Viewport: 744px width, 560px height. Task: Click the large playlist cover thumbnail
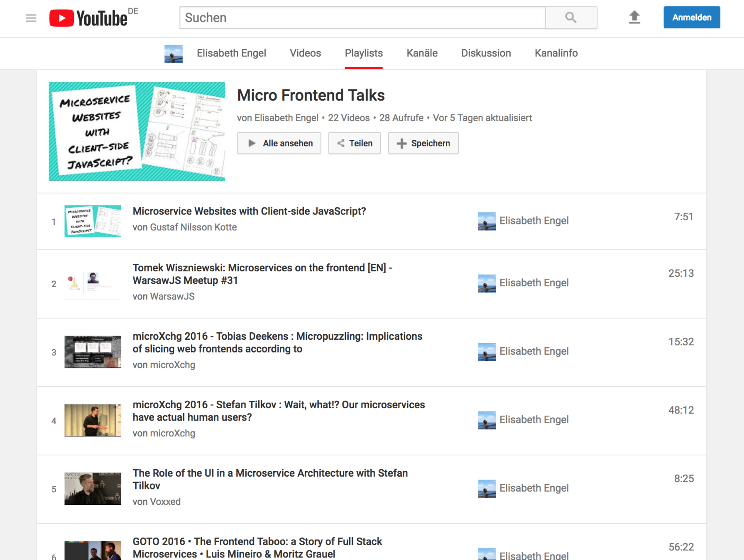click(137, 131)
